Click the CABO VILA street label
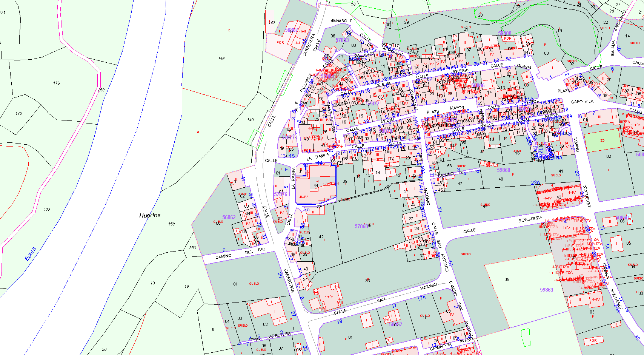Image resolution: width=644 pixels, height=355 pixels. 582,102
